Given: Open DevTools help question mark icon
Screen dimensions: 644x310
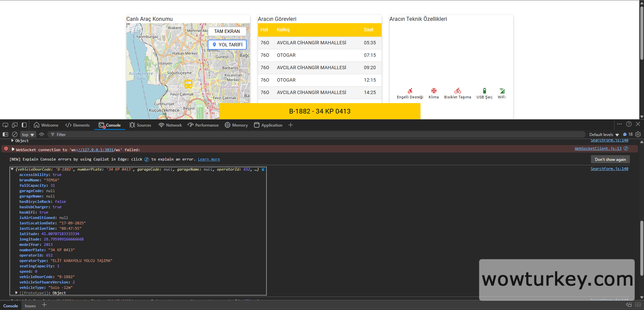Looking at the screenshot, I should coord(629,124).
